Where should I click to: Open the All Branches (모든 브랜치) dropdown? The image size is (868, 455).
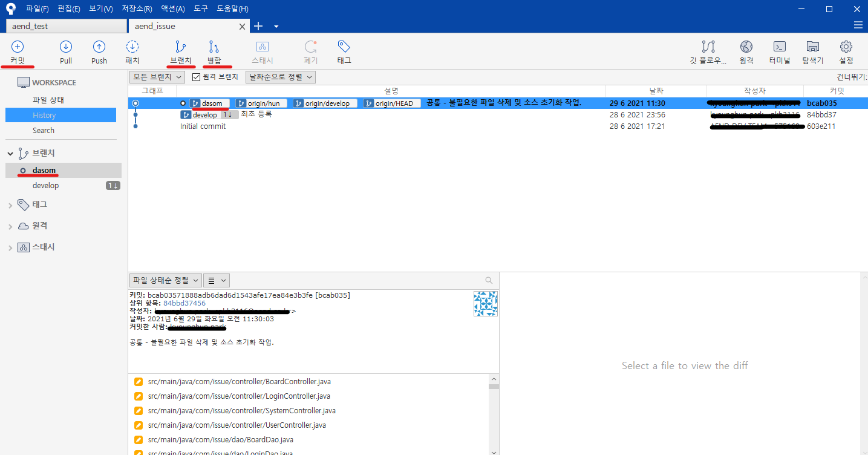pos(157,77)
